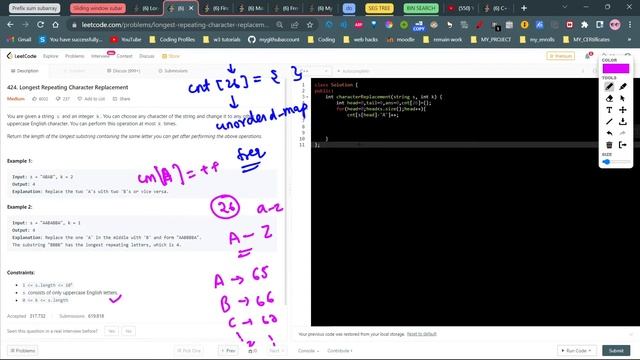Click the zoom magnifier in address bar
Image resolution: width=640 pixels, height=360 pixels.
[280, 25]
